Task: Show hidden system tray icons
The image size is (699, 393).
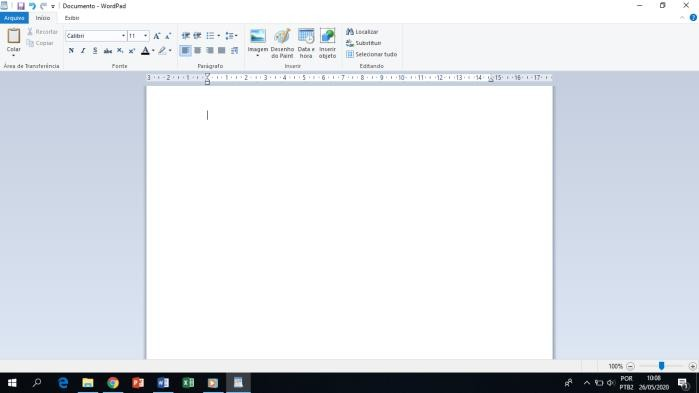Action: pos(587,383)
